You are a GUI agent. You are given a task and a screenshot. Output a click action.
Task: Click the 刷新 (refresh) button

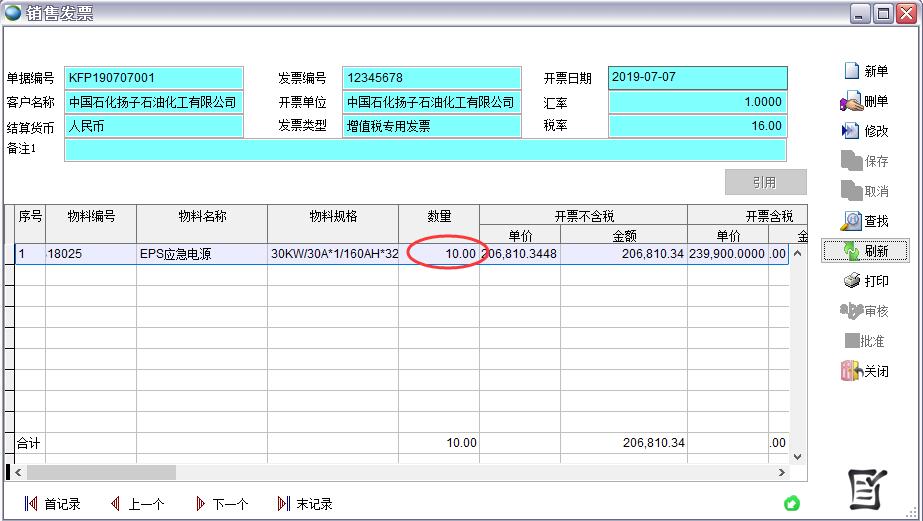point(865,251)
